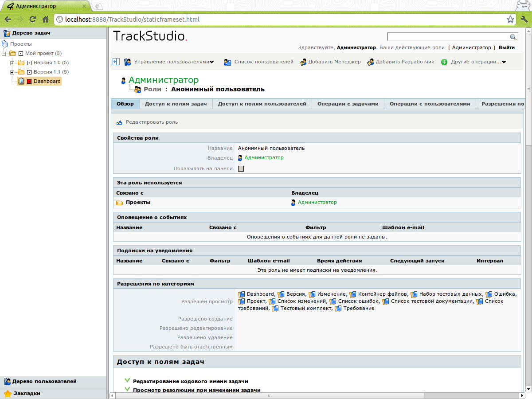
Task: Click the horizontal scrollbar at the bottom
Action: (270, 395)
